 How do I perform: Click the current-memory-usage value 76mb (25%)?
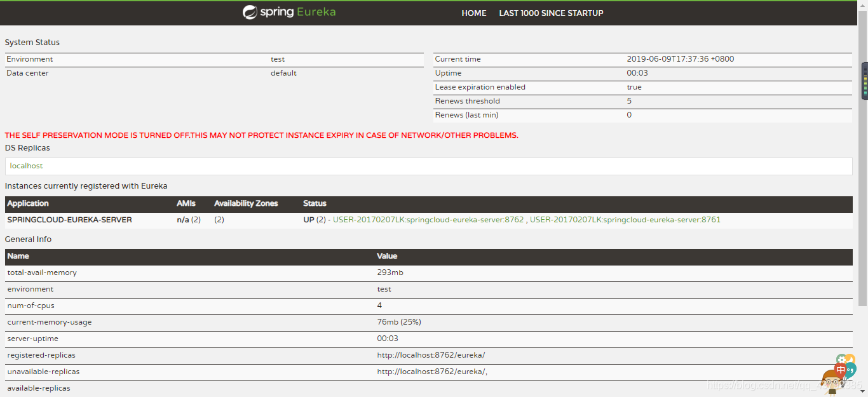(399, 322)
